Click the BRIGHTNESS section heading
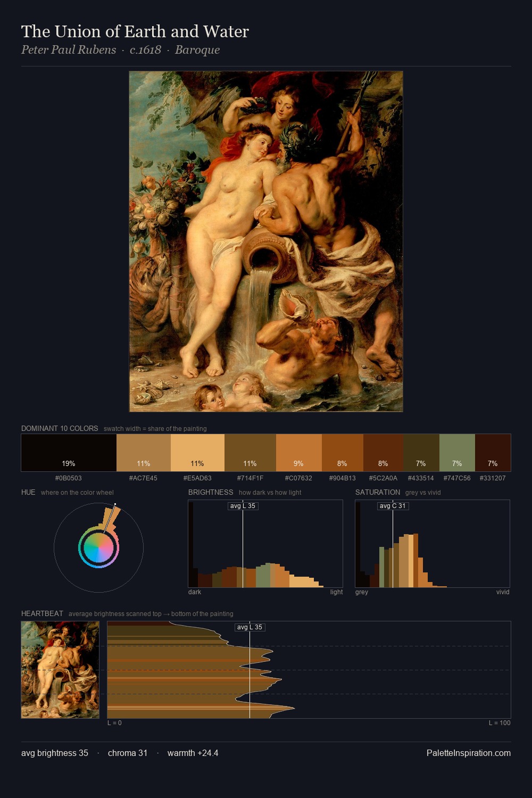532x798 pixels. 211,492
